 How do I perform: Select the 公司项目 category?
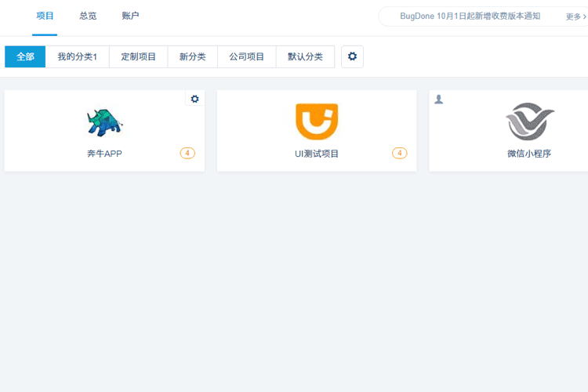coord(246,56)
